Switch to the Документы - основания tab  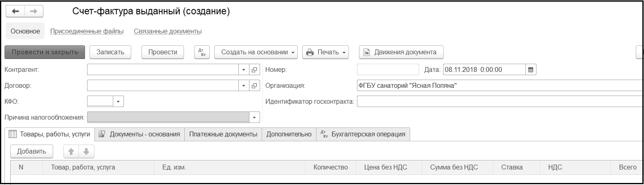click(x=140, y=134)
